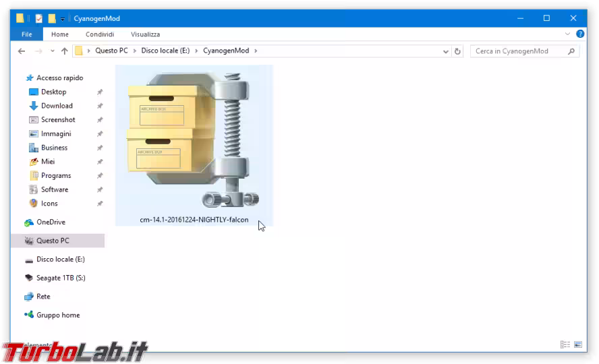The width and height of the screenshot is (599, 364).
Task: Open Business folder in sidebar
Action: (x=54, y=148)
